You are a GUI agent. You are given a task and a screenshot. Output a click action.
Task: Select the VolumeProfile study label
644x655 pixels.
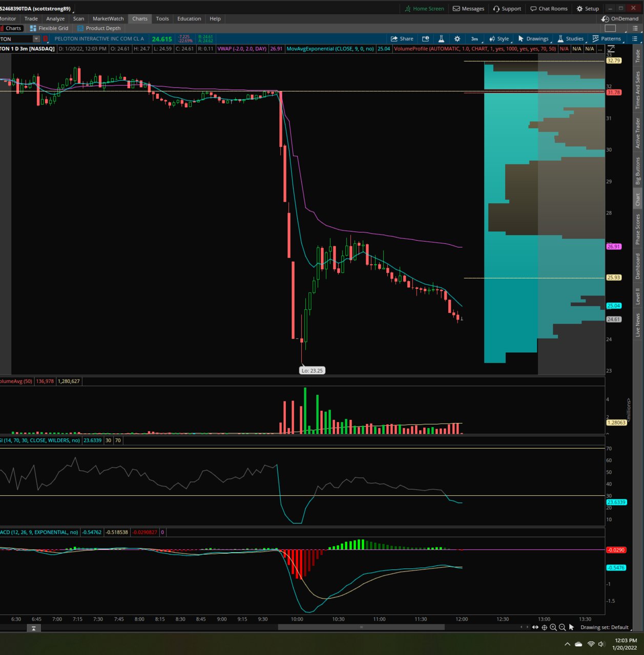(475, 49)
